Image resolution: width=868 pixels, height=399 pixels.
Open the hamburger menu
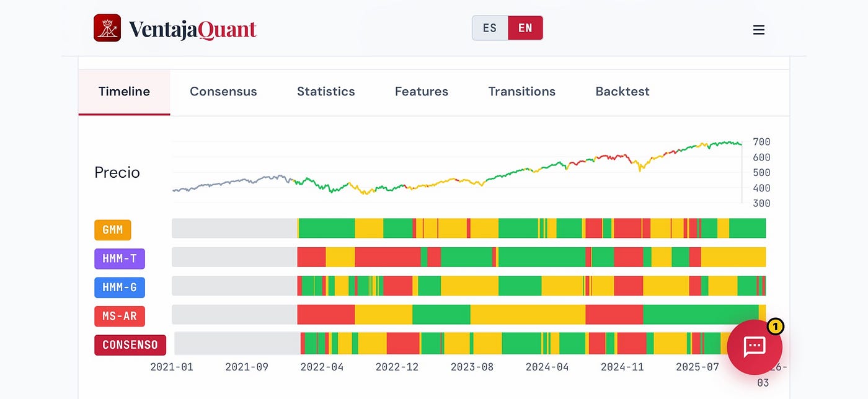pyautogui.click(x=759, y=30)
